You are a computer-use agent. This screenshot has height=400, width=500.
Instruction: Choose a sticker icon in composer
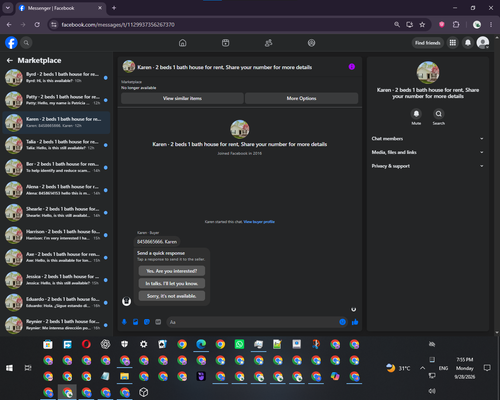pos(147,322)
